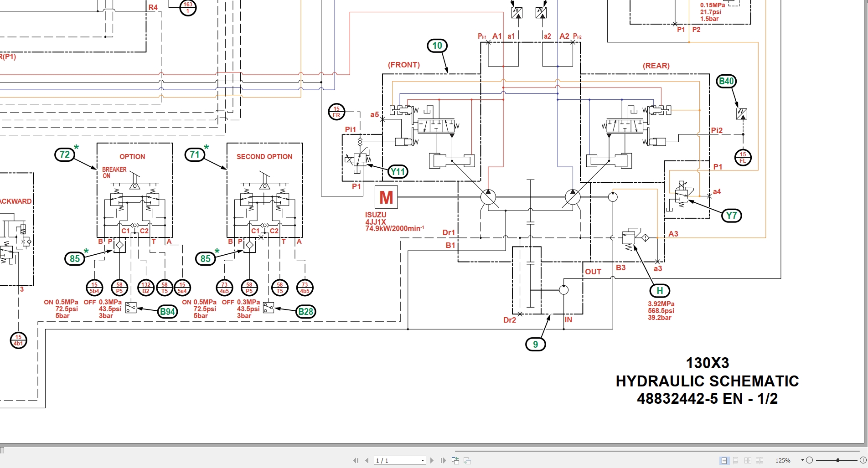
Task: Click the next view history icon
Action: coord(467,460)
